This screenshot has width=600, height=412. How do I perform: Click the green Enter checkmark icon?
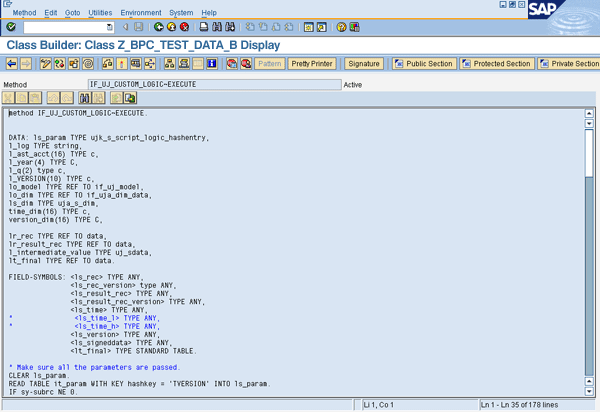click(11, 27)
